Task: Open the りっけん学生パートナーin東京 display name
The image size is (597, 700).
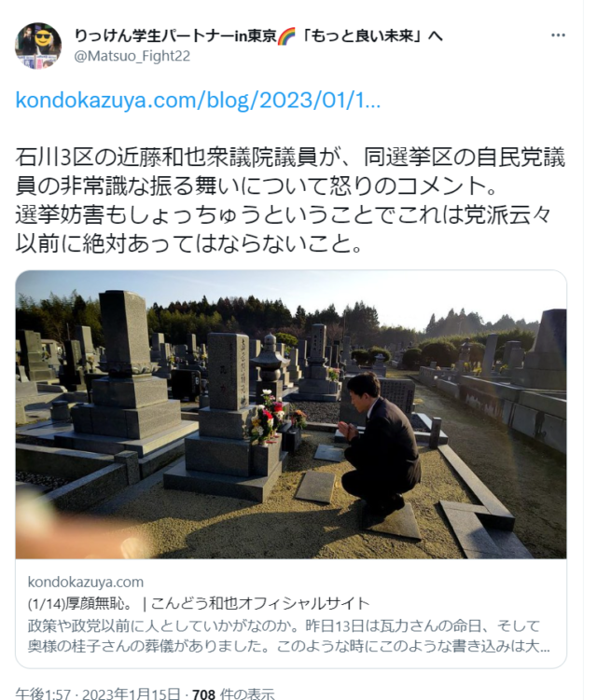Action: [174, 35]
